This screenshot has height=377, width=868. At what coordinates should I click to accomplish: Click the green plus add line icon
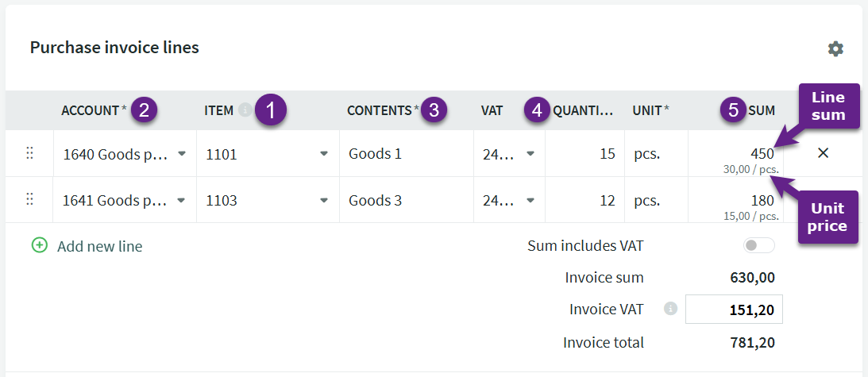pos(40,246)
